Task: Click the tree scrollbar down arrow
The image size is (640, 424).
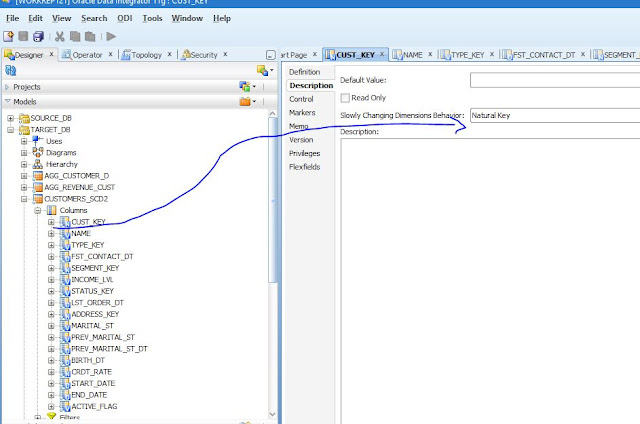Action: (x=273, y=414)
